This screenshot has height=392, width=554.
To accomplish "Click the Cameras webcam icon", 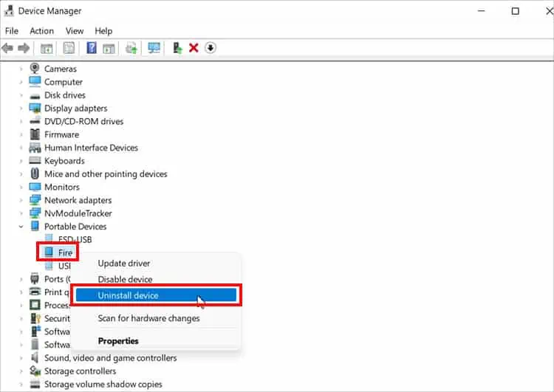I will (35, 68).
